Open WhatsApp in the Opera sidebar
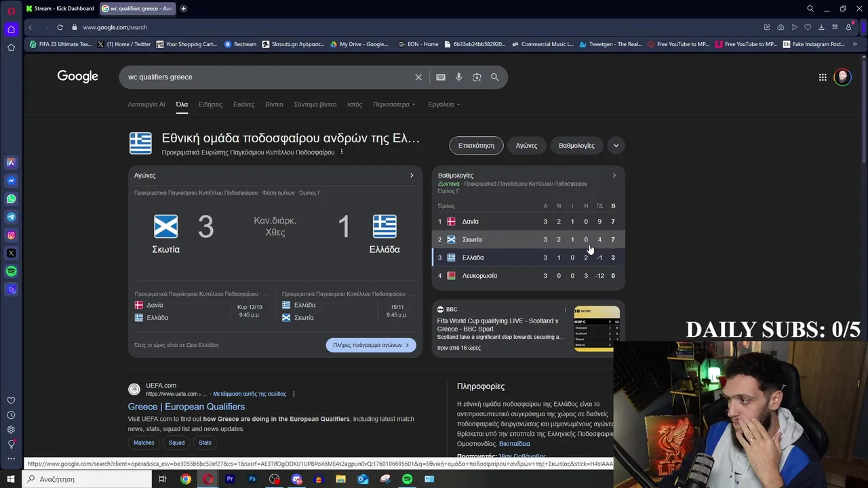Screen dimensions: 868x488 11,199
